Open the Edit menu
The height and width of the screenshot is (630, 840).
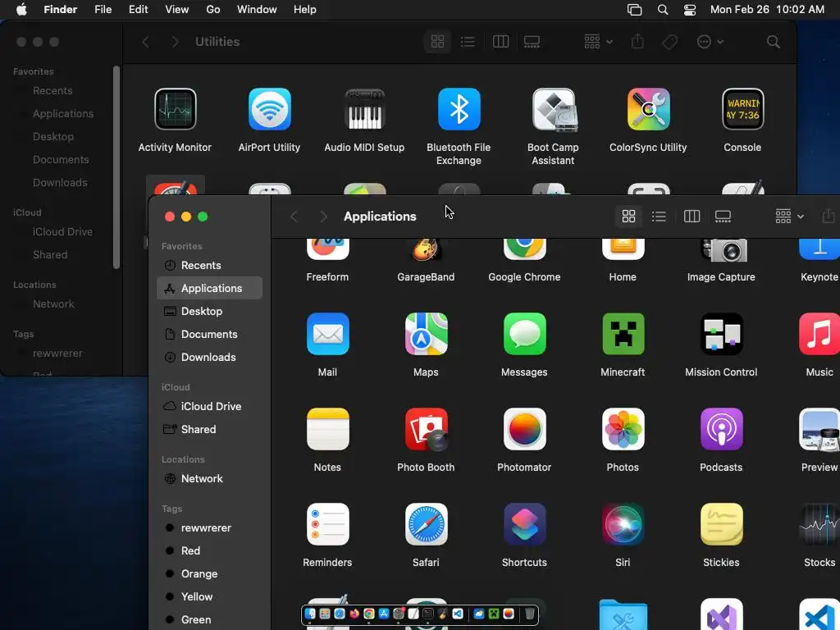[138, 10]
